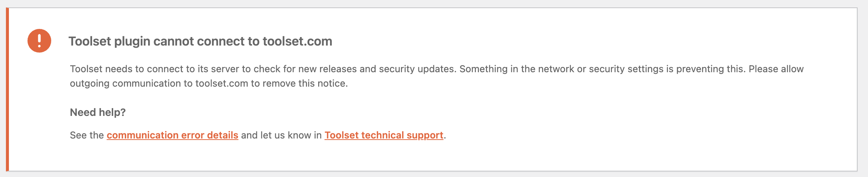Click the orange left border of the notice
This screenshot has height=177, width=868.
(7, 89)
